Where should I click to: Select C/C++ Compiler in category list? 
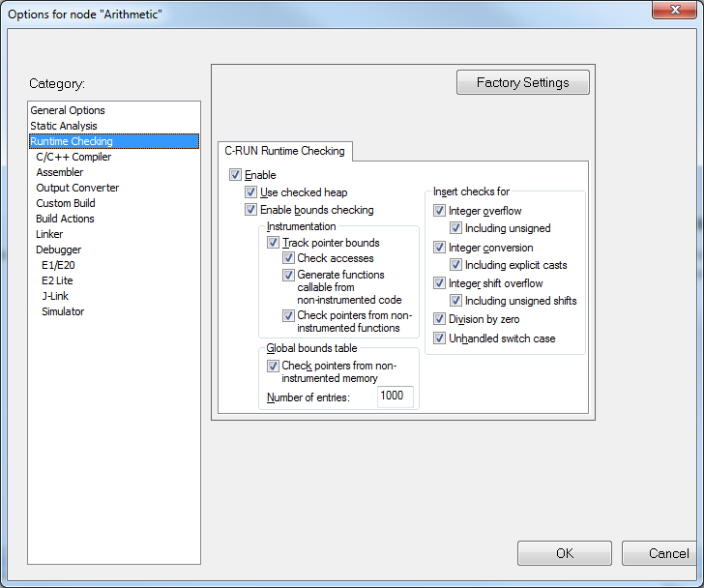[73, 157]
